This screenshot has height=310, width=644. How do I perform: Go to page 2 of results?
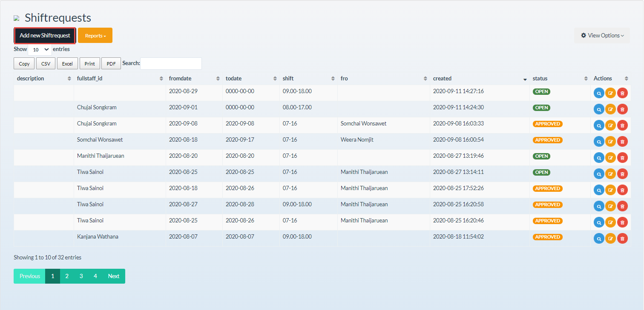pos(67,276)
